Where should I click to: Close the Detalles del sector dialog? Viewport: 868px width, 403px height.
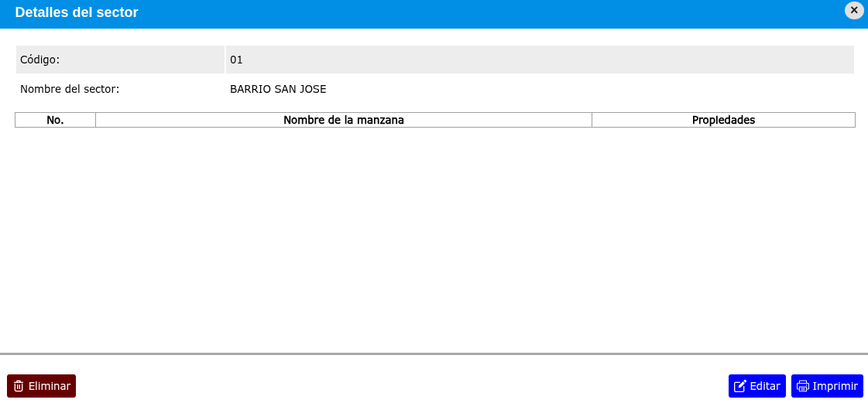coord(854,11)
